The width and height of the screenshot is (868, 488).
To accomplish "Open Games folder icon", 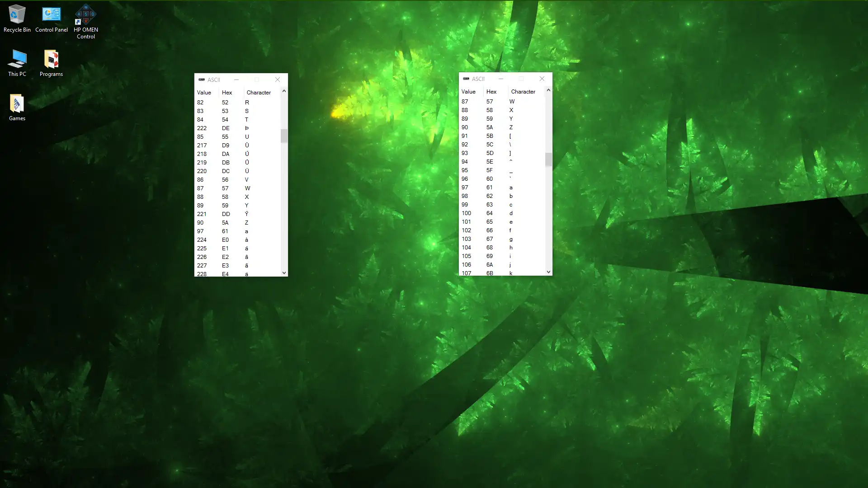I will pyautogui.click(x=16, y=105).
